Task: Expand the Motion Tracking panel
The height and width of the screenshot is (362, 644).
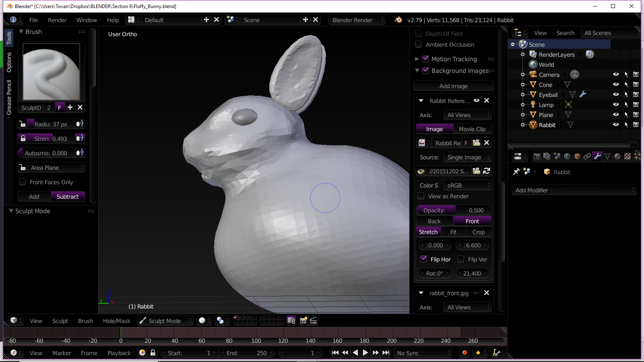Action: (417, 59)
